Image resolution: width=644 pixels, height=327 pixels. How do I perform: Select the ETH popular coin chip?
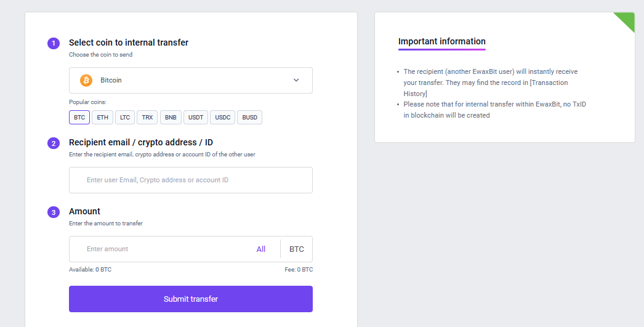point(102,117)
